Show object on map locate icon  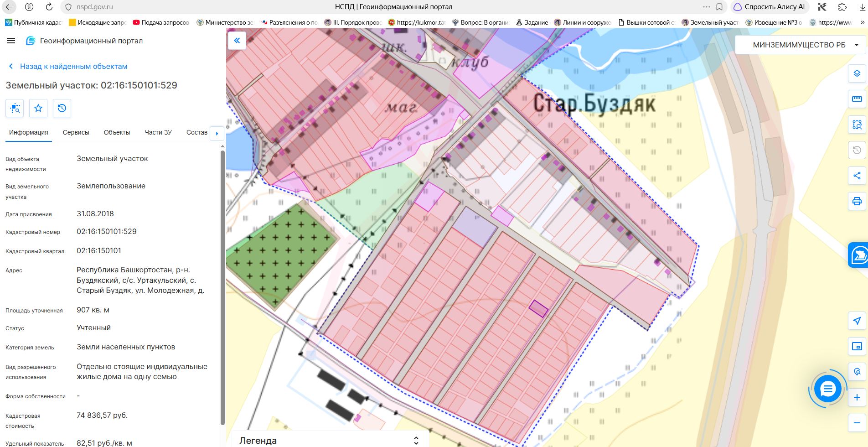(x=15, y=108)
